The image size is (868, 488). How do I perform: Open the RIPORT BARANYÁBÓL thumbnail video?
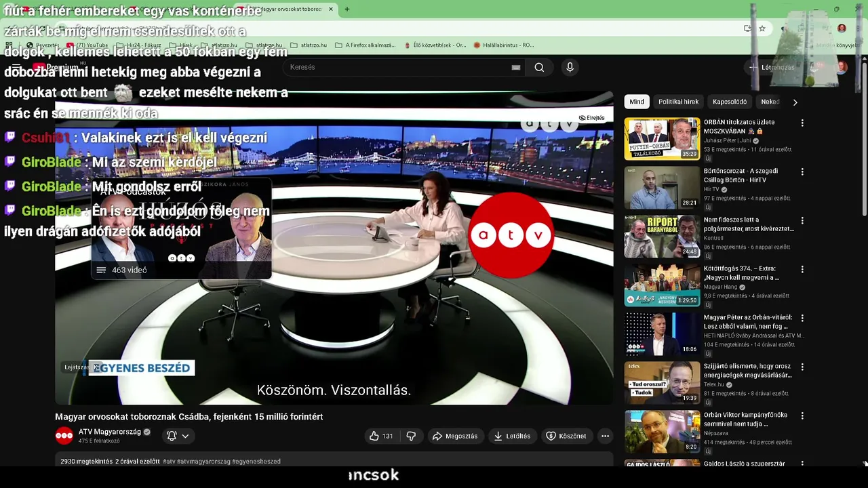point(662,237)
